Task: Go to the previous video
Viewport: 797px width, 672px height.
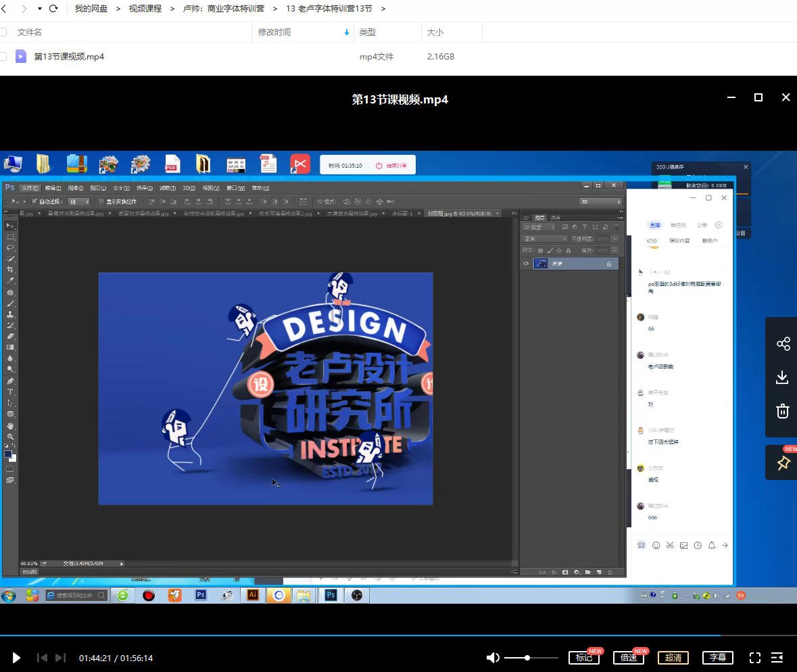Action: click(x=42, y=658)
